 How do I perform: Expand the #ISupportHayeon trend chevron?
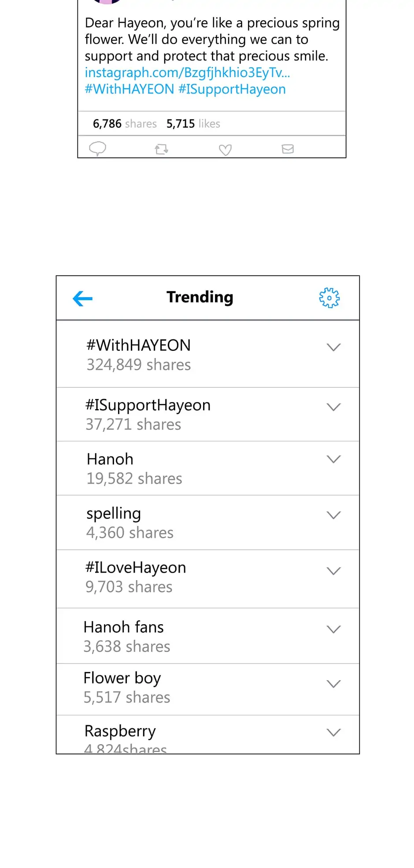click(x=334, y=407)
